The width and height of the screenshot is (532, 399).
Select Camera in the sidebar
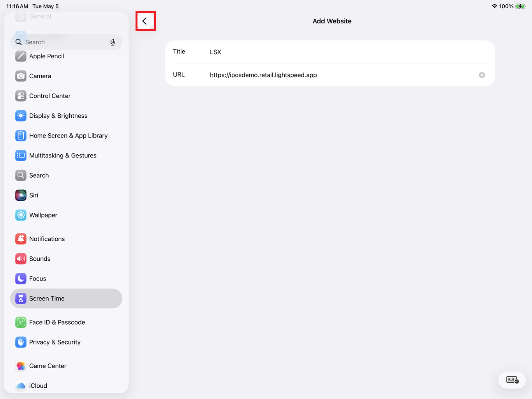point(66,76)
